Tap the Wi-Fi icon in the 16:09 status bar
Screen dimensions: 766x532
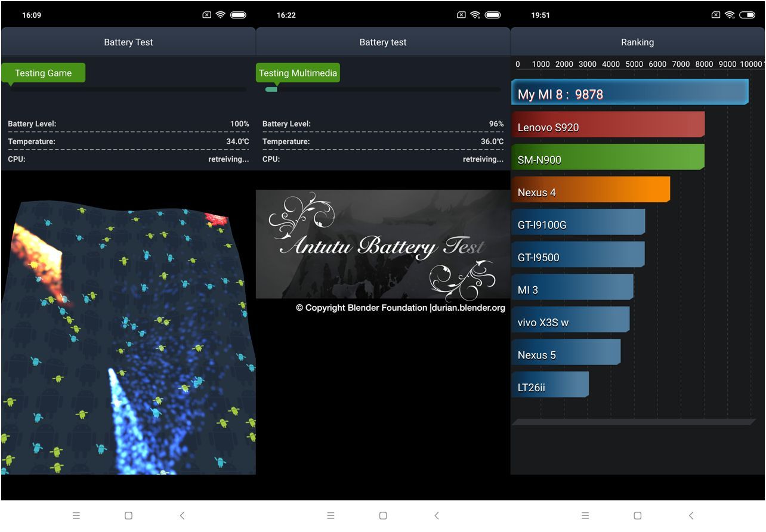pyautogui.click(x=221, y=15)
